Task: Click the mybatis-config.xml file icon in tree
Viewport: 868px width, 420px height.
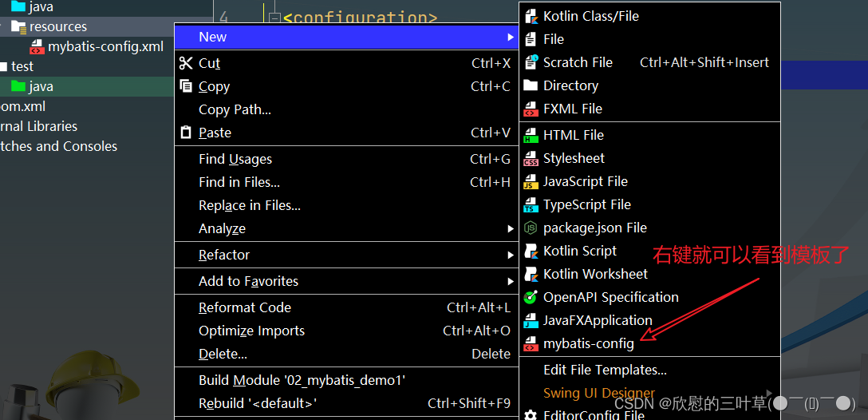Action: click(x=37, y=46)
